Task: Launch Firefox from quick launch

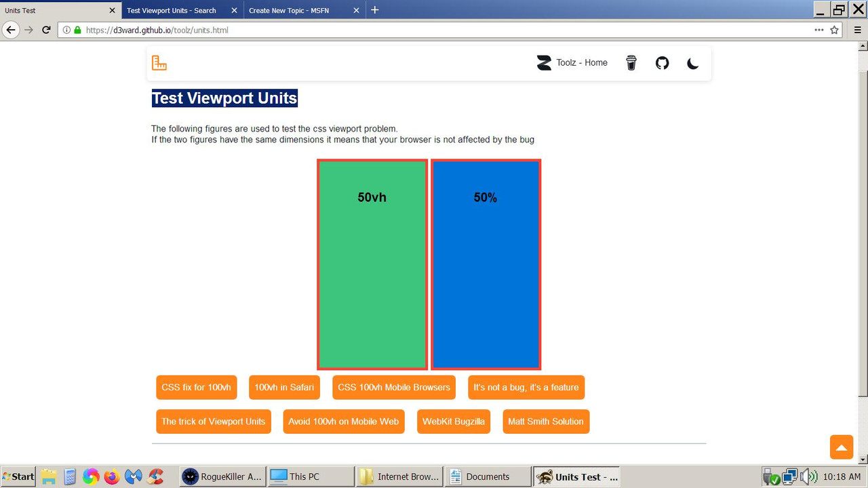Action: point(112,476)
